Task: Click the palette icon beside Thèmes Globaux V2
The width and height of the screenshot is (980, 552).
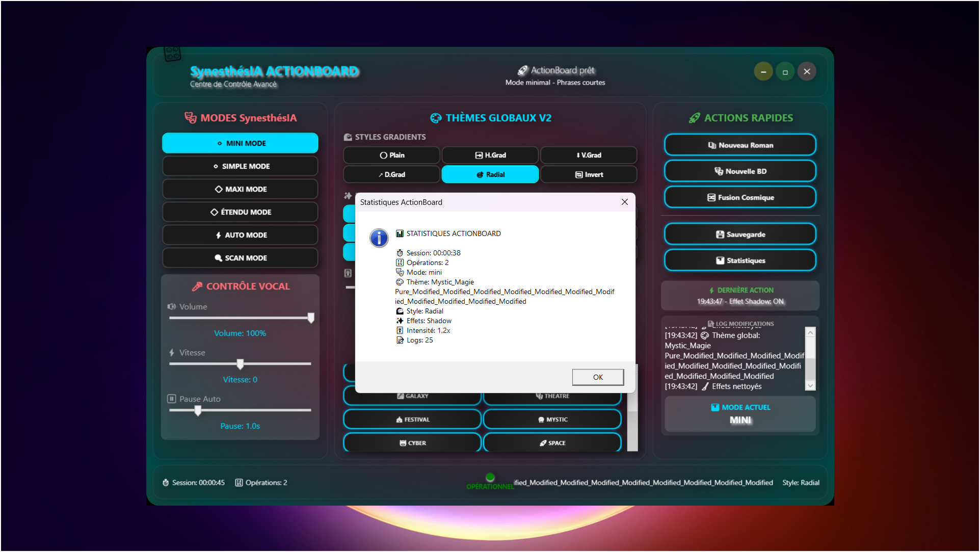Action: [436, 118]
